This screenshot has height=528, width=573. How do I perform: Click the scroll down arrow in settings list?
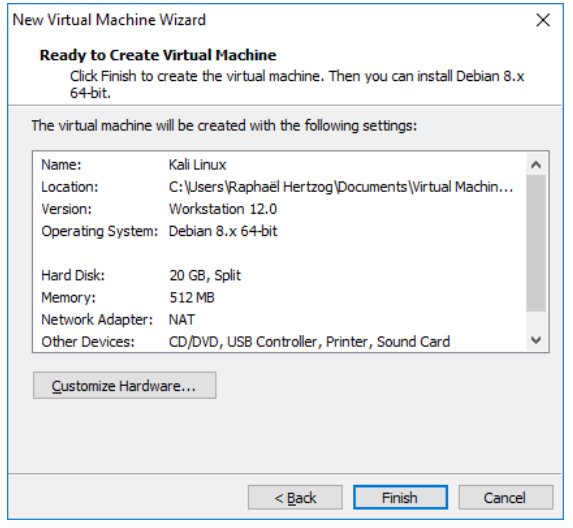[x=536, y=340]
